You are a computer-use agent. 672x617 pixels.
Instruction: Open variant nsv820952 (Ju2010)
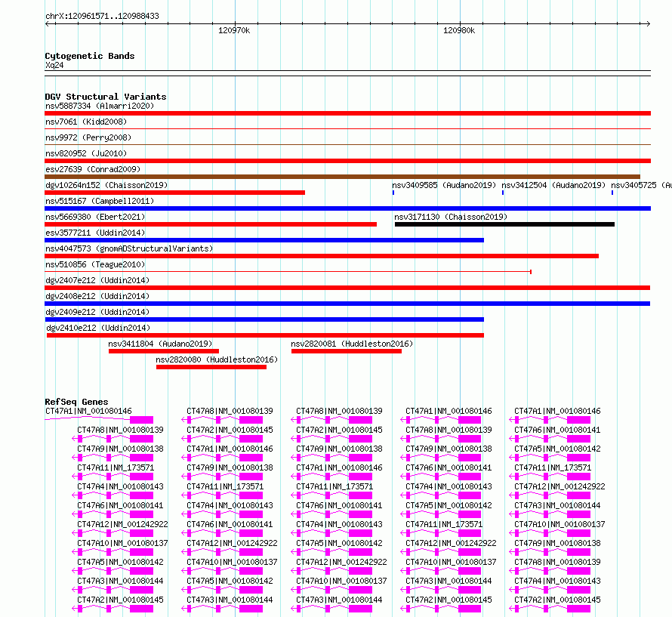click(x=347, y=161)
